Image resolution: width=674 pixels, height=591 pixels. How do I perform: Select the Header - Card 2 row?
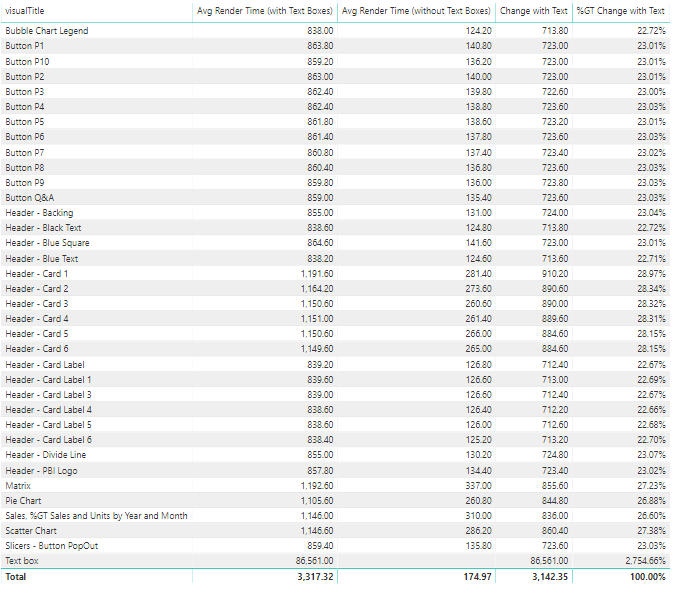click(335, 289)
